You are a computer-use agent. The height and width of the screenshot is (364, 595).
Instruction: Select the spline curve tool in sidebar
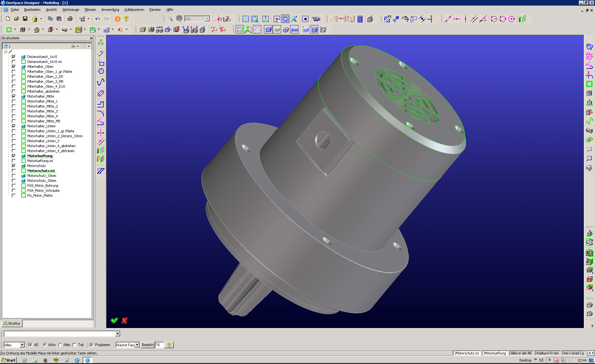click(x=101, y=82)
